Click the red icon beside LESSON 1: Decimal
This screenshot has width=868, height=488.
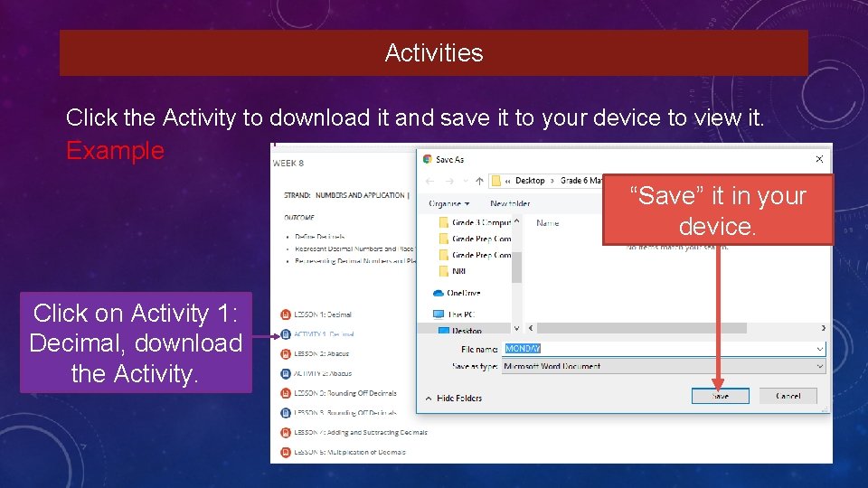[x=286, y=314]
